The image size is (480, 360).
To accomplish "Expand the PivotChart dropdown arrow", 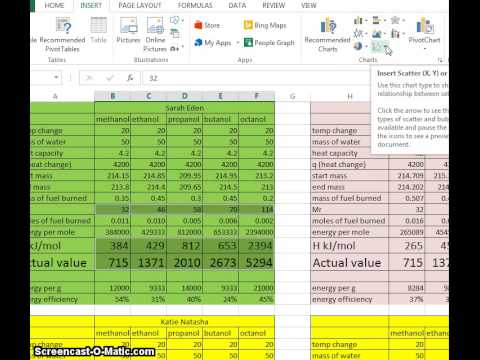I will [x=425, y=49].
